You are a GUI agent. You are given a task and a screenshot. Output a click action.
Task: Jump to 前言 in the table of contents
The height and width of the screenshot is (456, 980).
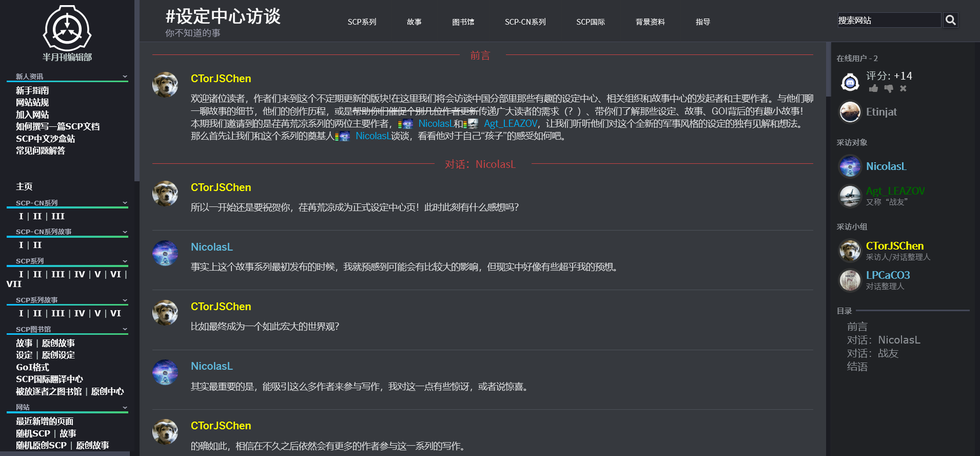point(857,327)
